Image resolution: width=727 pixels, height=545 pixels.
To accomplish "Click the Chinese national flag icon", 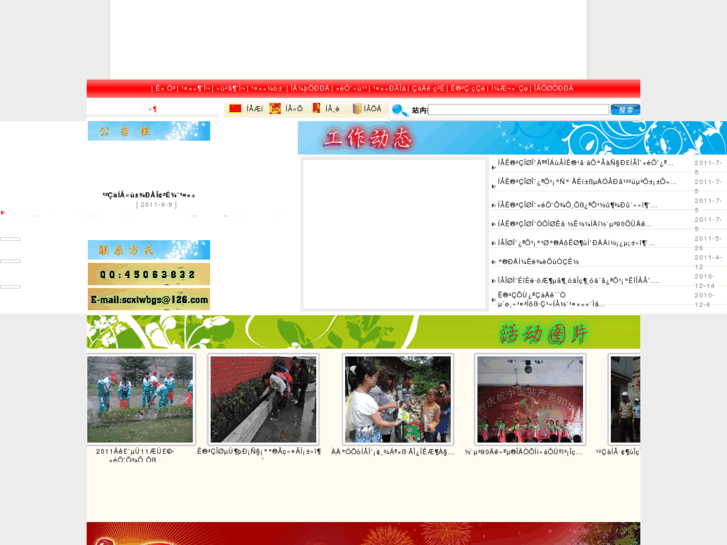I will click(235, 109).
